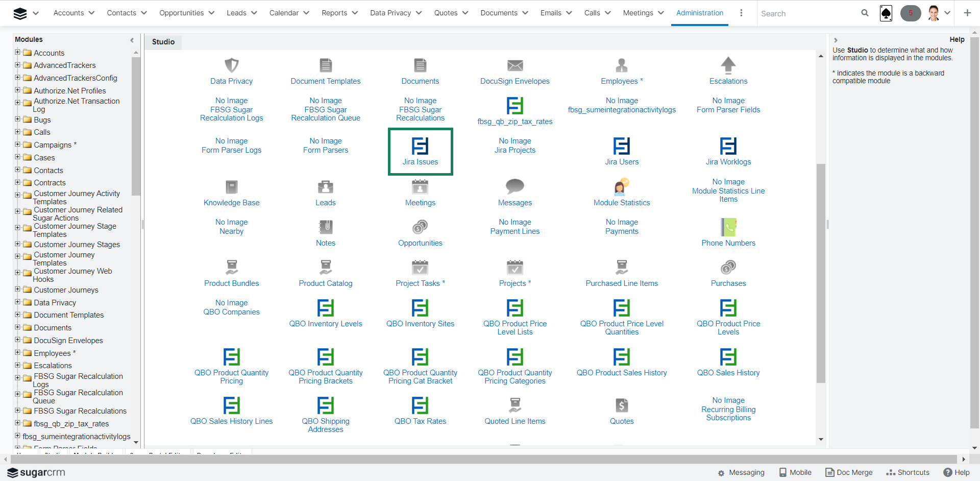Open the Reports menu dropdown
980x481 pixels.
click(x=339, y=13)
